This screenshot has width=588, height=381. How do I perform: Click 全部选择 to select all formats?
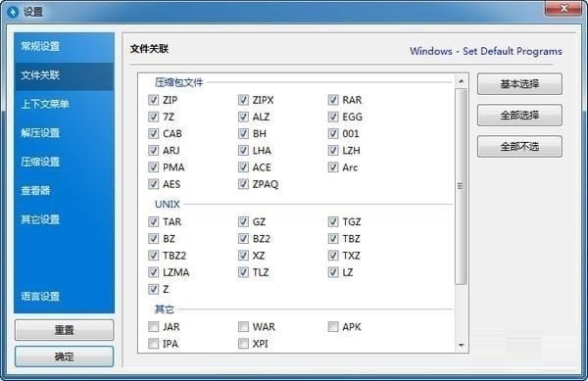pos(519,115)
